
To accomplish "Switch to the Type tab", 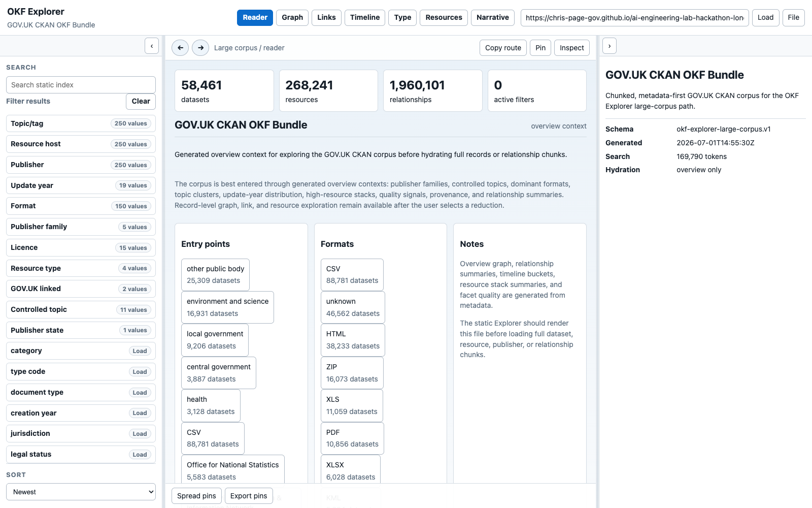I will click(403, 17).
